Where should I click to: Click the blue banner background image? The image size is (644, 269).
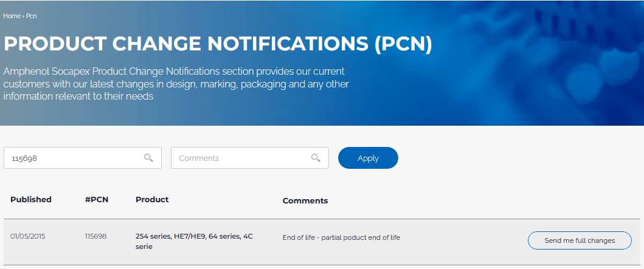coord(534,61)
